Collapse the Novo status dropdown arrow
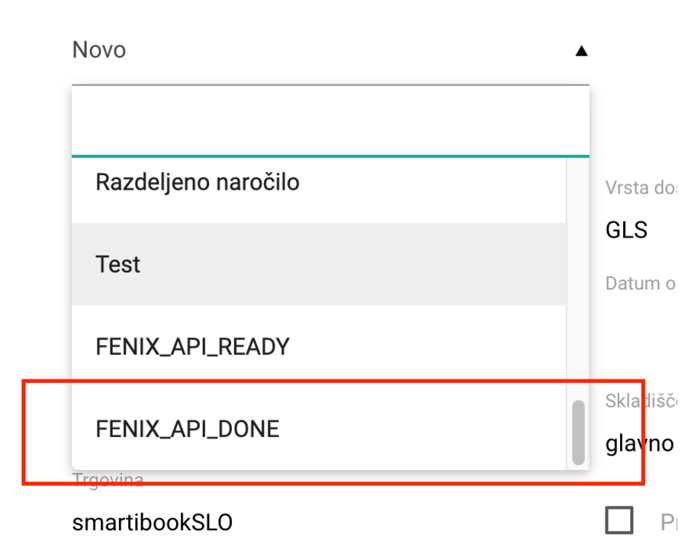The height and width of the screenshot is (559, 688). click(581, 51)
